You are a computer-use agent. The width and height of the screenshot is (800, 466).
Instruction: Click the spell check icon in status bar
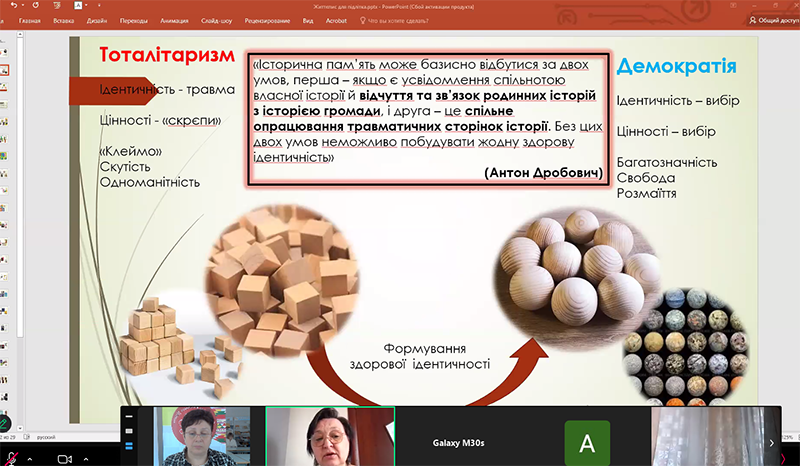pyautogui.click(x=27, y=437)
